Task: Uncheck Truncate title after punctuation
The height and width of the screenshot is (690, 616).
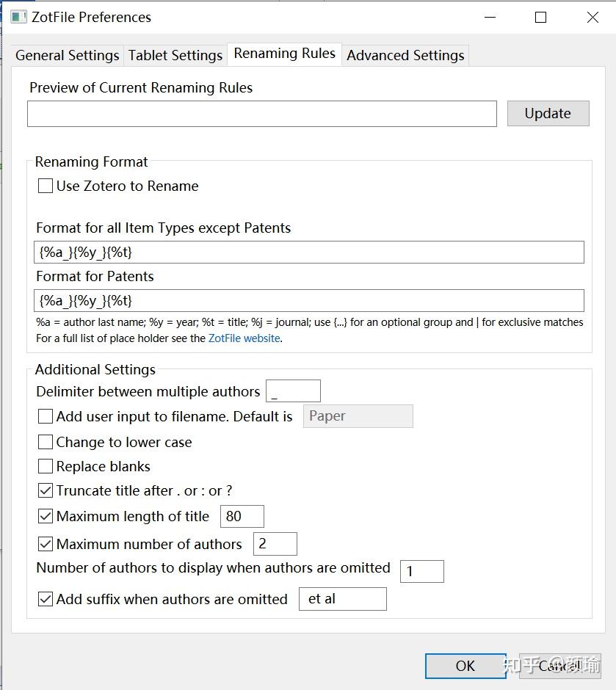Action: pyautogui.click(x=46, y=491)
